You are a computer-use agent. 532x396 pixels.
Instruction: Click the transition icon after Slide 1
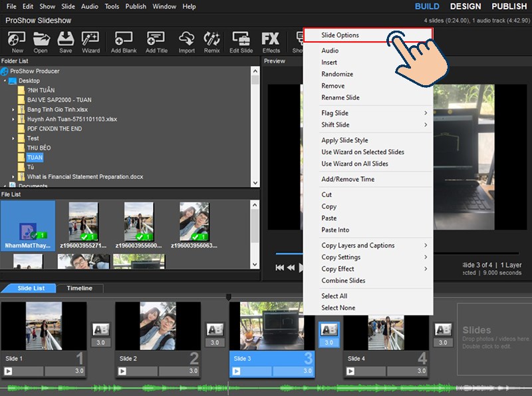[101, 329]
